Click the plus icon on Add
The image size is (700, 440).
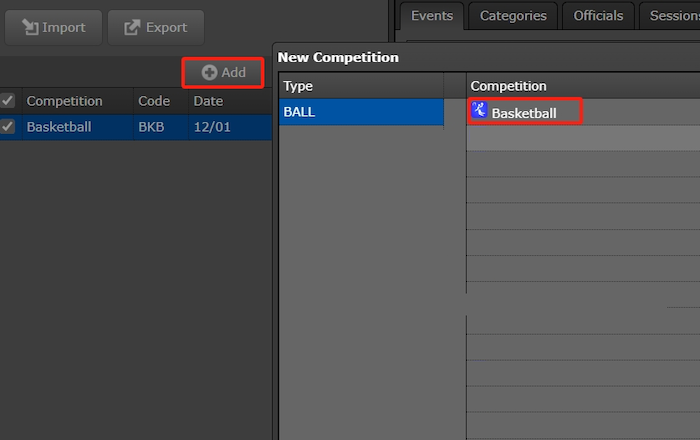[209, 72]
